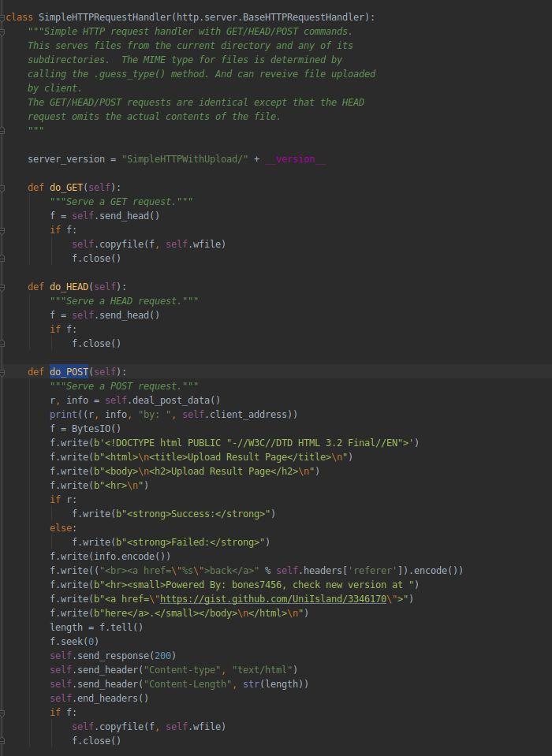The height and width of the screenshot is (756, 552).
Task: Click the do_GET method name
Action: pyautogui.click(x=66, y=187)
